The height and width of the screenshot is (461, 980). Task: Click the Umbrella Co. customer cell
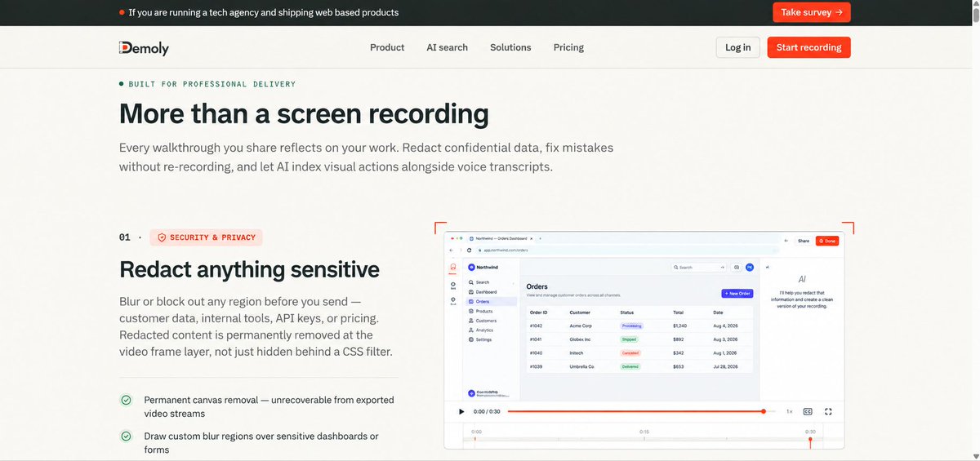tap(582, 366)
